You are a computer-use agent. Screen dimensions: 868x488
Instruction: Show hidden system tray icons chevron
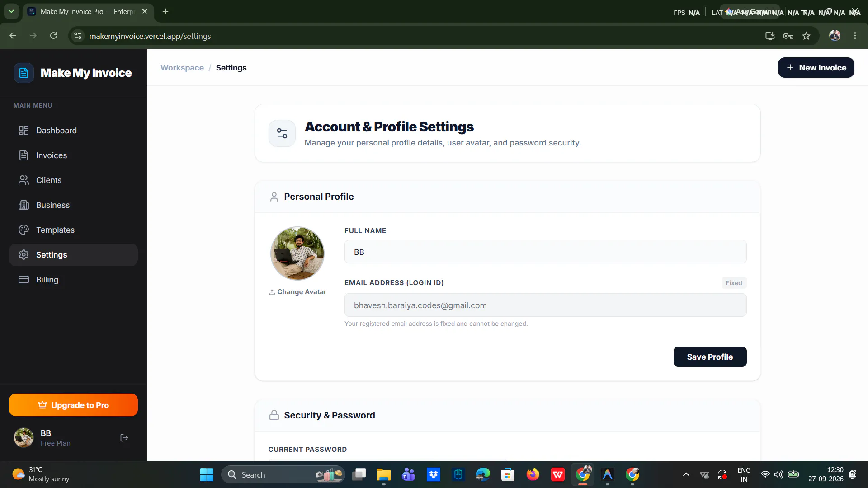(686, 474)
